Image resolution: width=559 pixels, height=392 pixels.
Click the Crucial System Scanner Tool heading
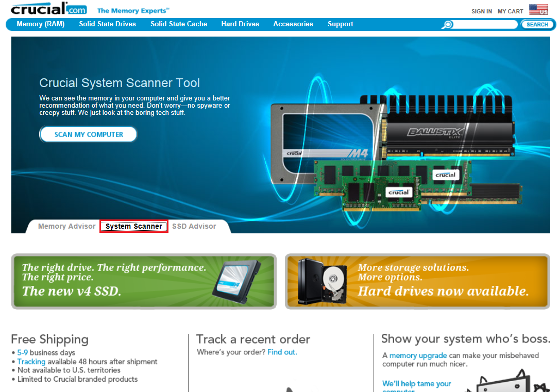[x=120, y=83]
